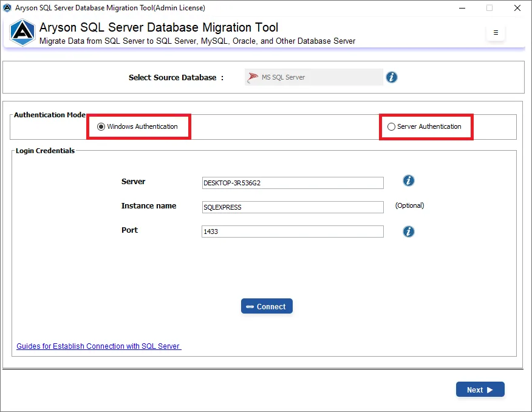The image size is (532, 412).
Task: Click the info icon beside Select Source Database
Action: point(392,77)
